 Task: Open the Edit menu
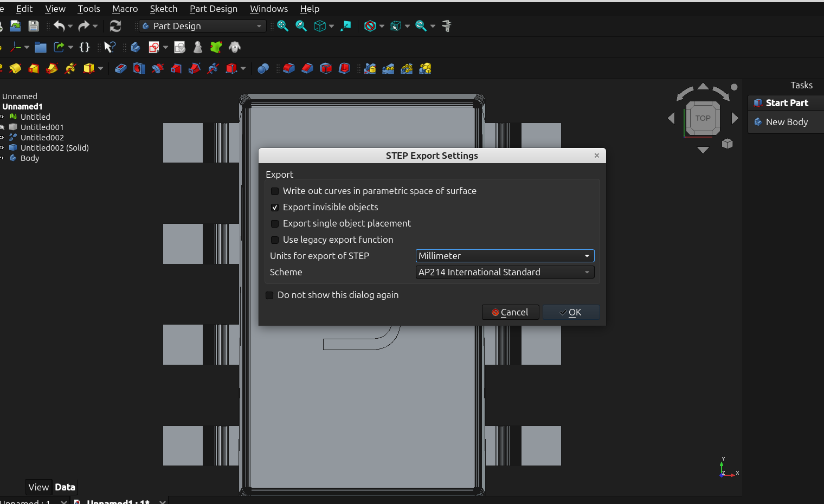(24, 9)
